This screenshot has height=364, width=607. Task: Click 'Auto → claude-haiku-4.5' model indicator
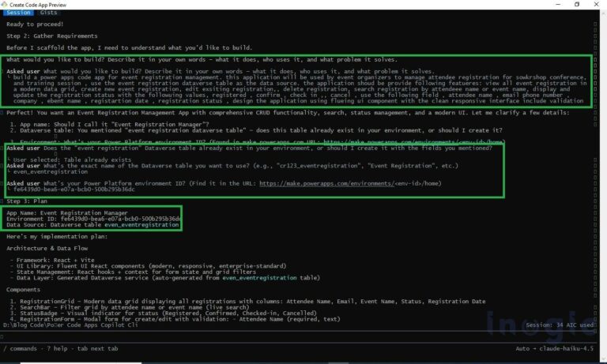(x=554, y=348)
